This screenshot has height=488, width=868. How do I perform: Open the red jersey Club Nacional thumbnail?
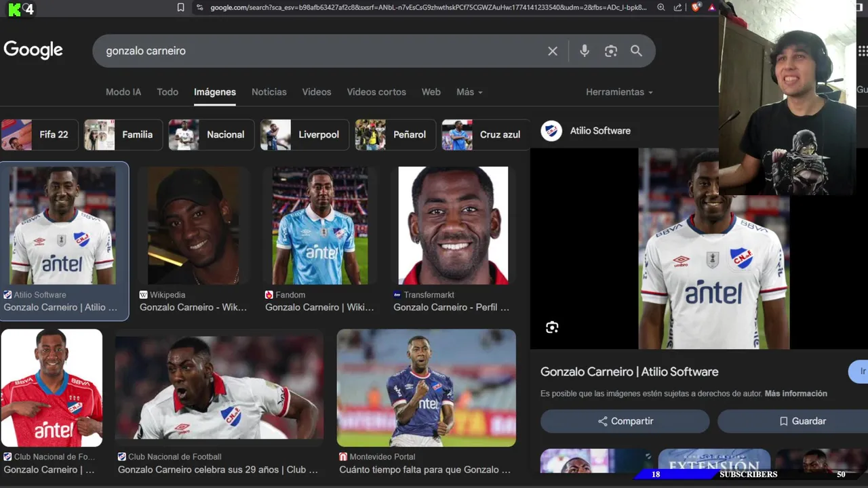tap(52, 388)
